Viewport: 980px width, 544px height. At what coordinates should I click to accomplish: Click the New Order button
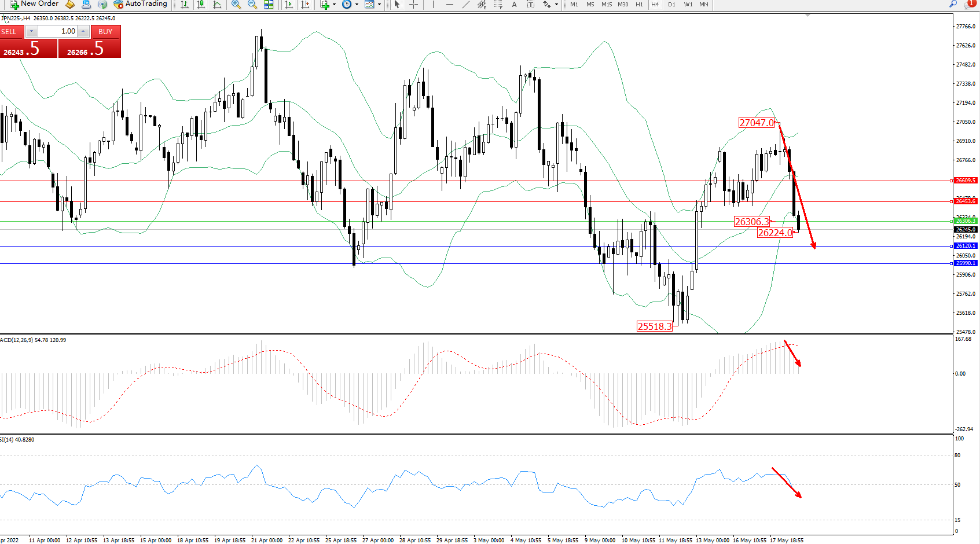pos(34,4)
